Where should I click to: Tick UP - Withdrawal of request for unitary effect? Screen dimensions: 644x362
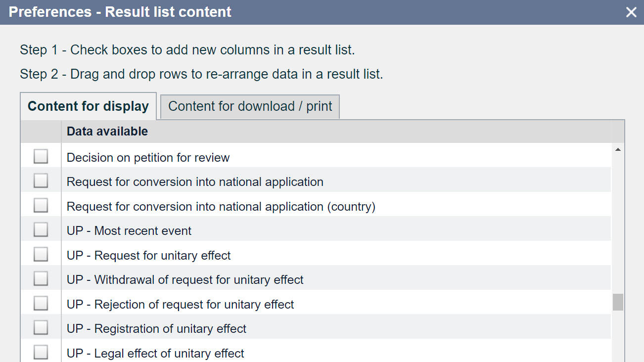(x=41, y=279)
